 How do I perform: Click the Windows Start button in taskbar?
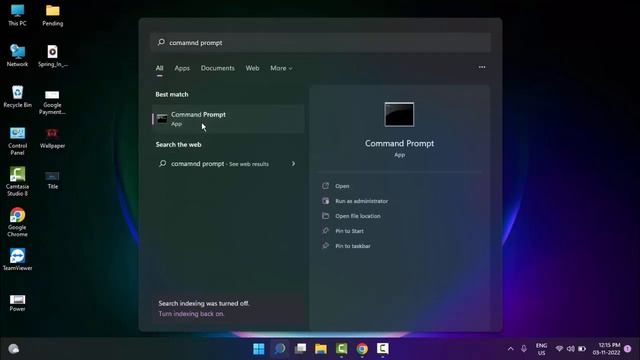pyautogui.click(x=259, y=349)
